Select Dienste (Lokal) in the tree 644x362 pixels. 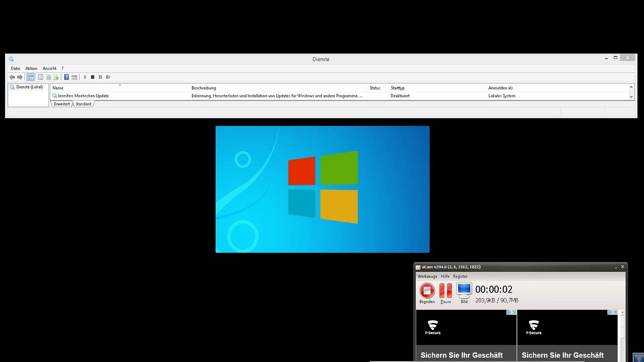[29, 87]
